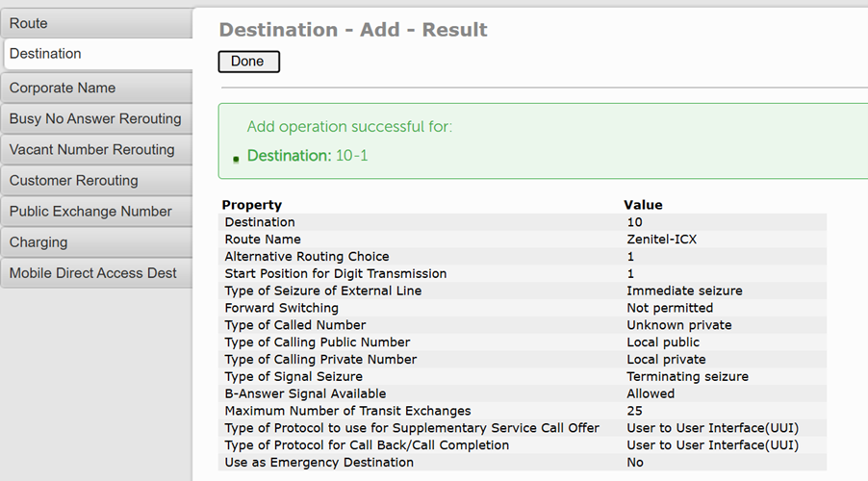Click the Property column header
Screen dimensions: 868x481
252,205
